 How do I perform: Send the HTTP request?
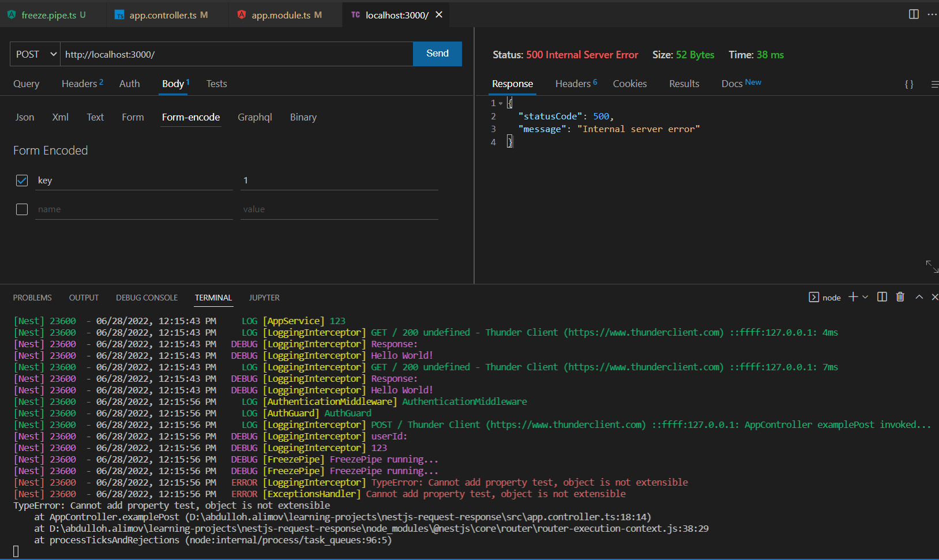pyautogui.click(x=437, y=54)
